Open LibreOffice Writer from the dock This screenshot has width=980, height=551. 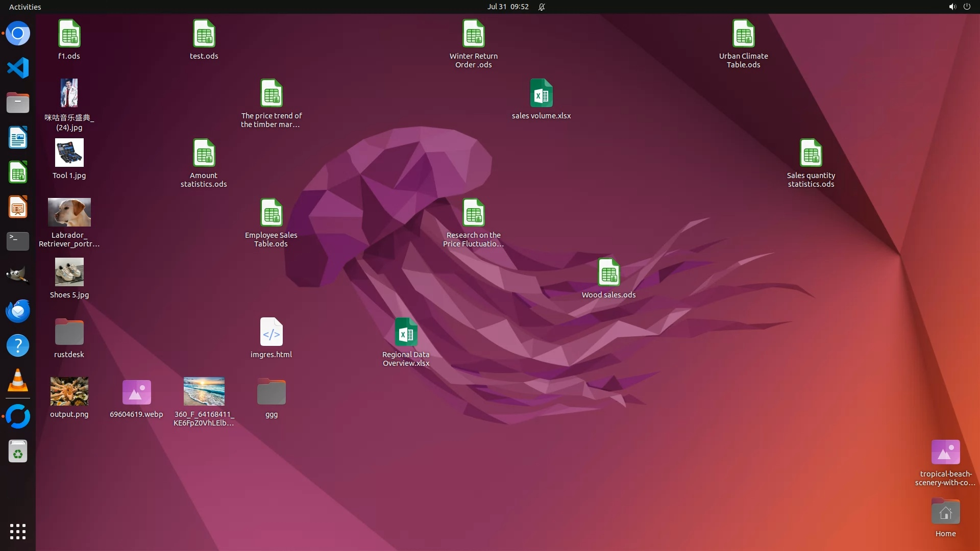tap(18, 138)
